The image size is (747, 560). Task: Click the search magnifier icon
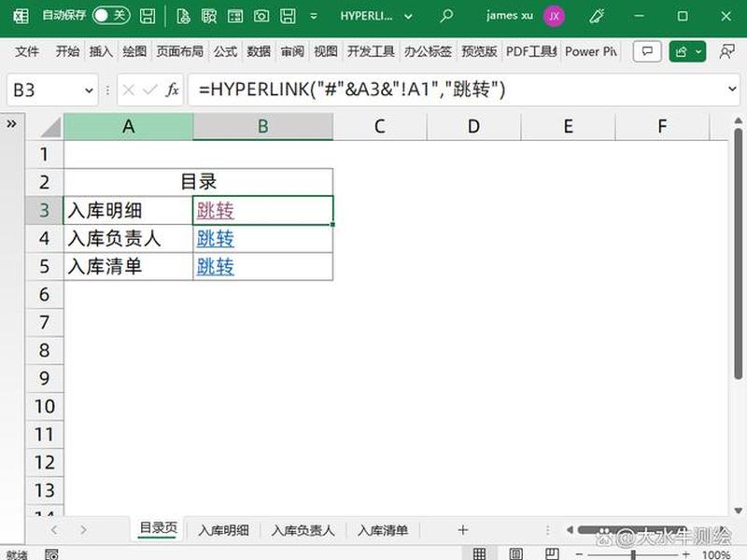[x=446, y=16]
